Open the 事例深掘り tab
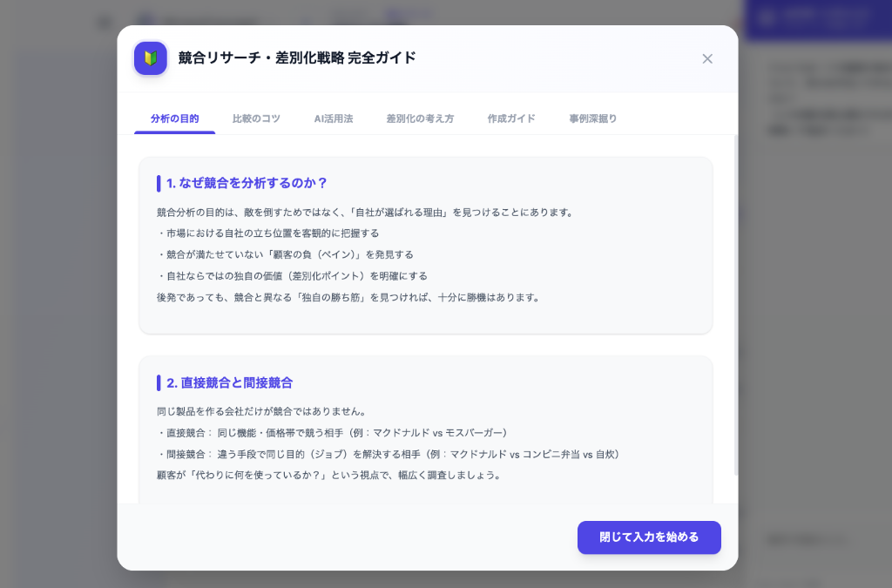The width and height of the screenshot is (892, 588). [592, 118]
